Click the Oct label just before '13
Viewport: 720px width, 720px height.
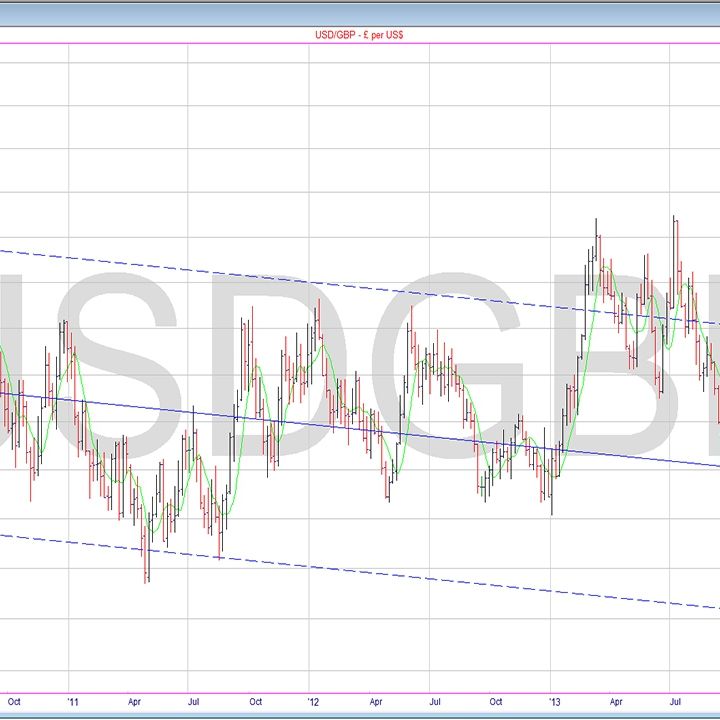tap(495, 702)
